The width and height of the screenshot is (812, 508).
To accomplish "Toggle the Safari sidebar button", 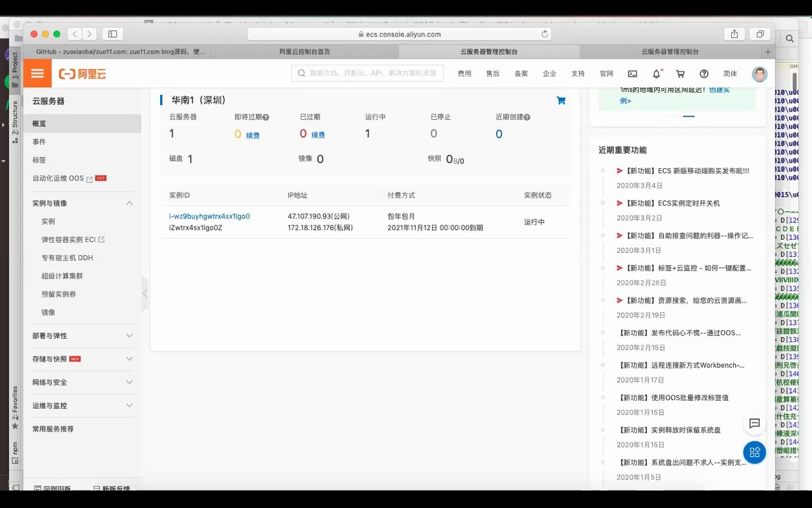I will click(113, 34).
